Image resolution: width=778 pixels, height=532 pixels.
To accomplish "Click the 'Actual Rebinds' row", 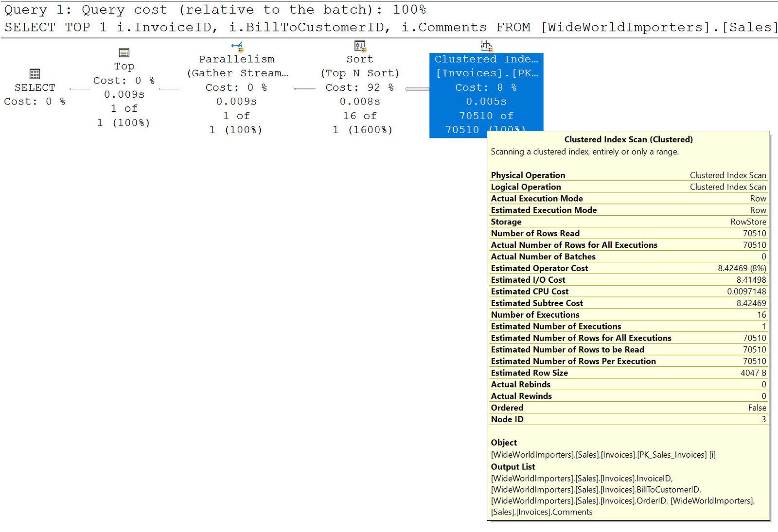I will 628,385.
